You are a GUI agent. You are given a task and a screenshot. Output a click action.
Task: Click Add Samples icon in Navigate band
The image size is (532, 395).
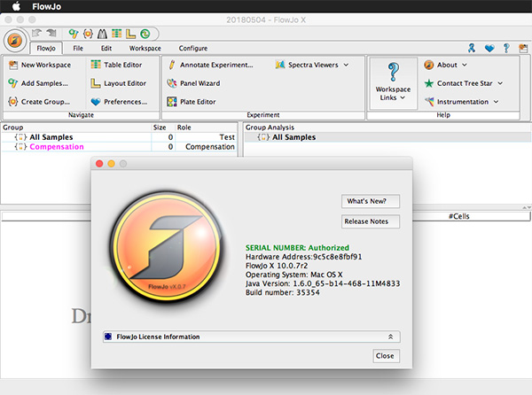pyautogui.click(x=13, y=83)
